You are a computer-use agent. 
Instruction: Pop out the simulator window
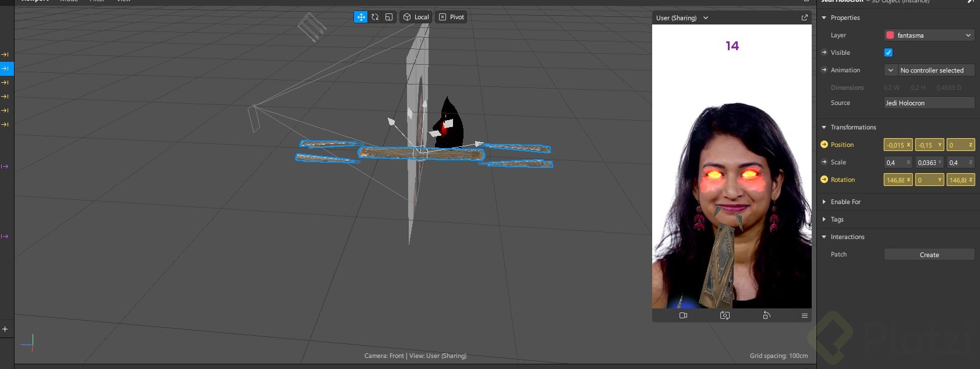(804, 18)
